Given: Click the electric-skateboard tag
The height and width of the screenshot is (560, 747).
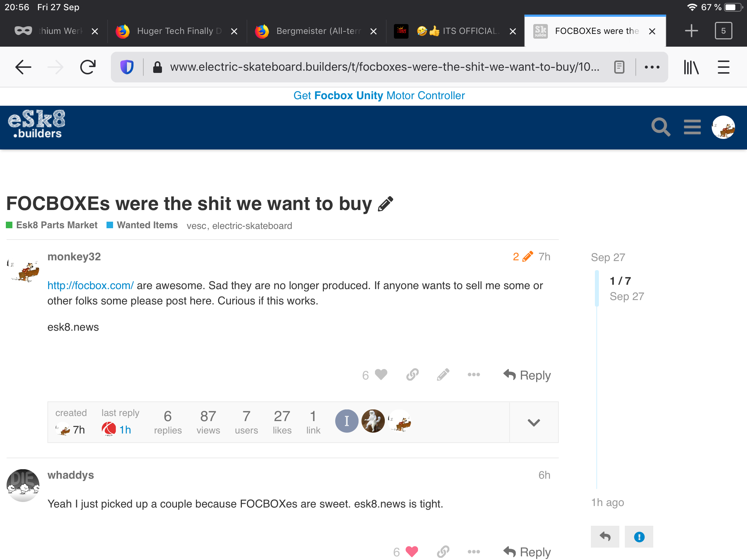Looking at the screenshot, I should [x=252, y=226].
